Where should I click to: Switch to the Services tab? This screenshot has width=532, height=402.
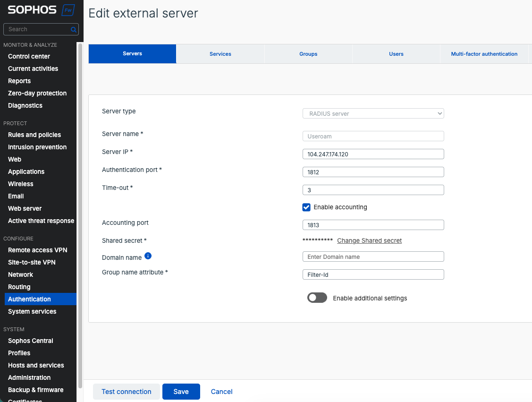pyautogui.click(x=220, y=54)
